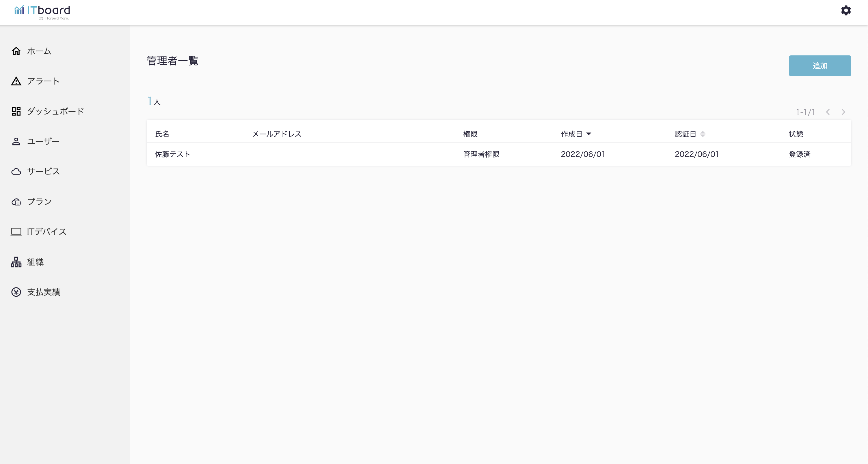This screenshot has height=464, width=868.
Task: Click the alert triangle icon
Action: coord(16,81)
